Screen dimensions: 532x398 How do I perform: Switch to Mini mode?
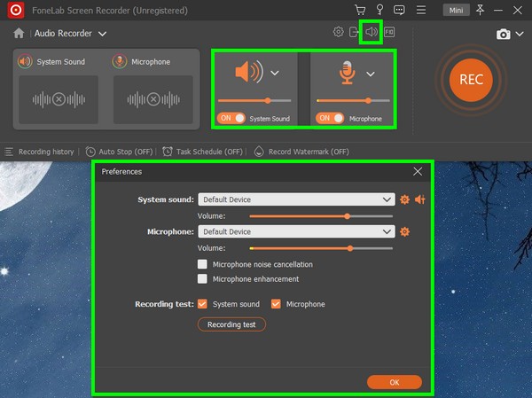point(456,10)
